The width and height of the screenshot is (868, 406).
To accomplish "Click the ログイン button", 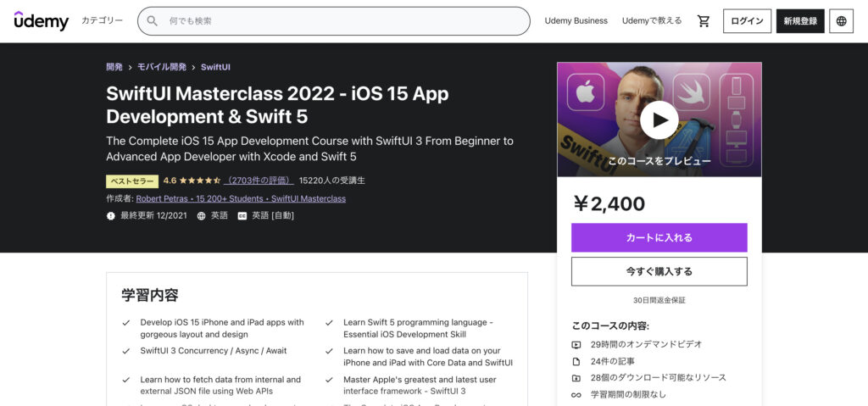I will click(x=747, y=21).
